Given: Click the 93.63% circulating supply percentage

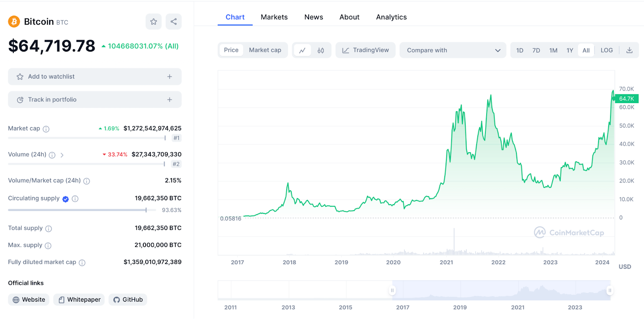Looking at the screenshot, I should point(171,210).
